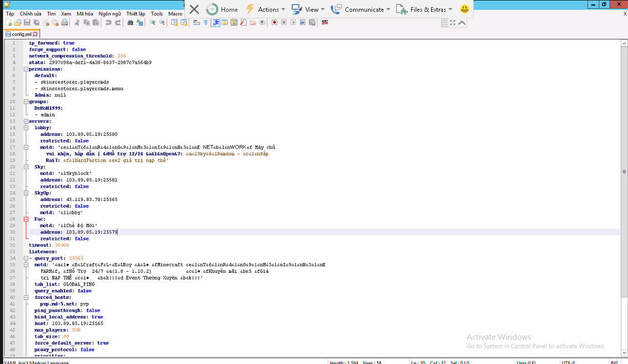628x364 pixels.
Task: Click the ABC spell check icon
Action: (x=325, y=23)
